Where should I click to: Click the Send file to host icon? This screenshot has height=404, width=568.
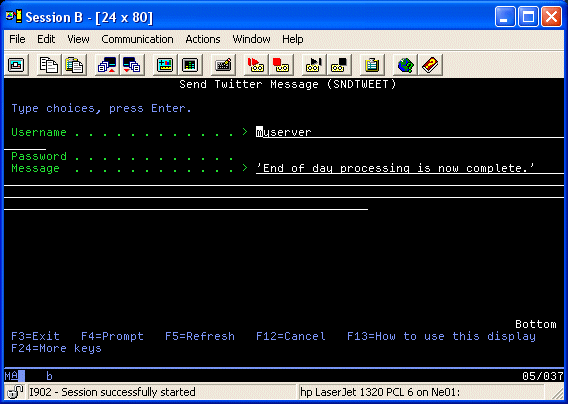coord(107,65)
